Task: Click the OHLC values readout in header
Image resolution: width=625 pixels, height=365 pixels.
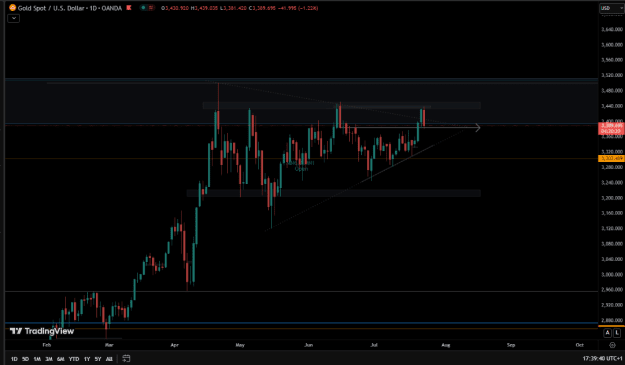Action: pos(240,8)
